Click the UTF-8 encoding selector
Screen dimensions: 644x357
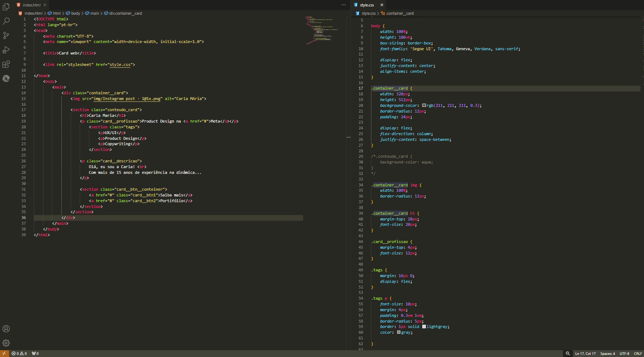(x=624, y=353)
